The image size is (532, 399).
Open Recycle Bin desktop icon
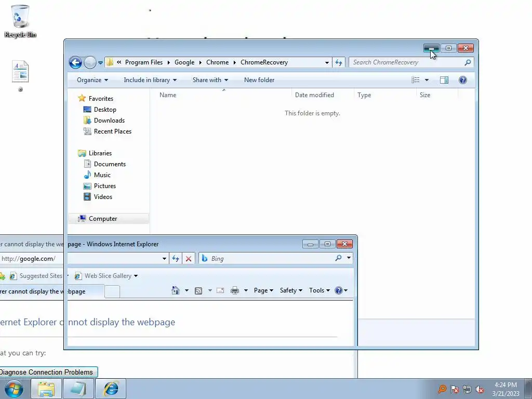click(x=20, y=21)
